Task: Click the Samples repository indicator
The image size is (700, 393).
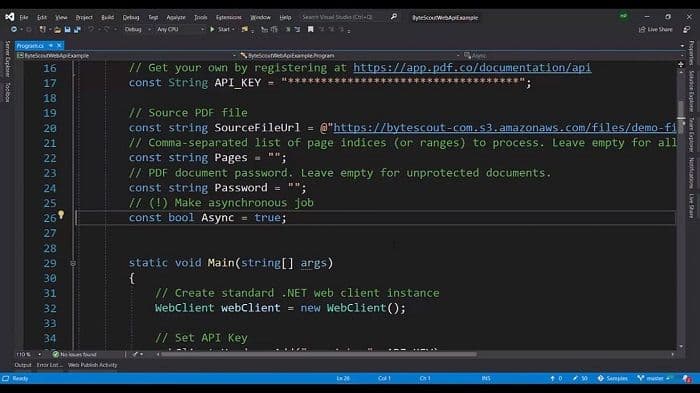Action: [x=612, y=379]
